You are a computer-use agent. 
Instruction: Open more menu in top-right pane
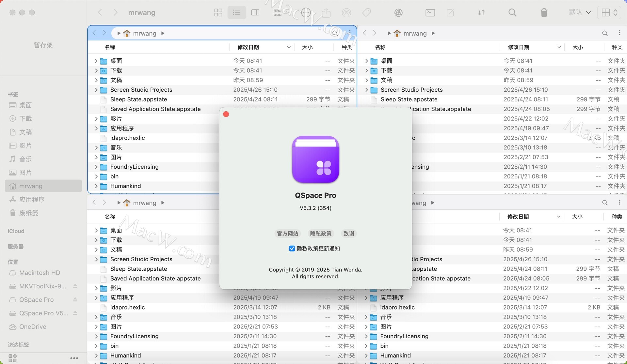(619, 33)
